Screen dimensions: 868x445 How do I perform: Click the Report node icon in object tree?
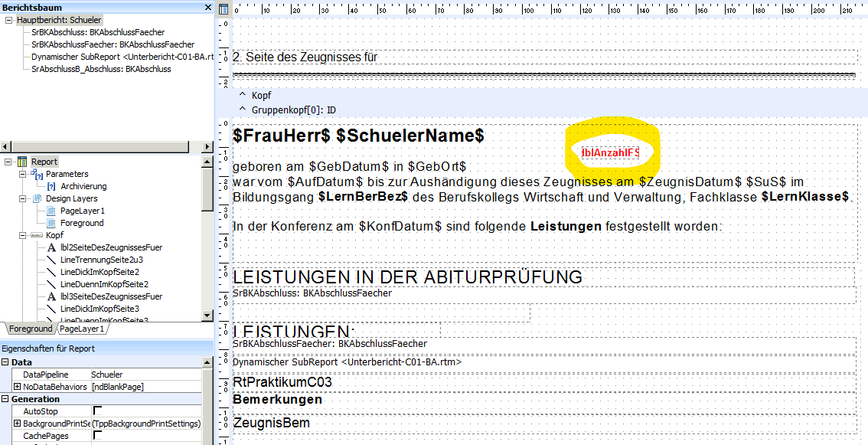point(22,162)
